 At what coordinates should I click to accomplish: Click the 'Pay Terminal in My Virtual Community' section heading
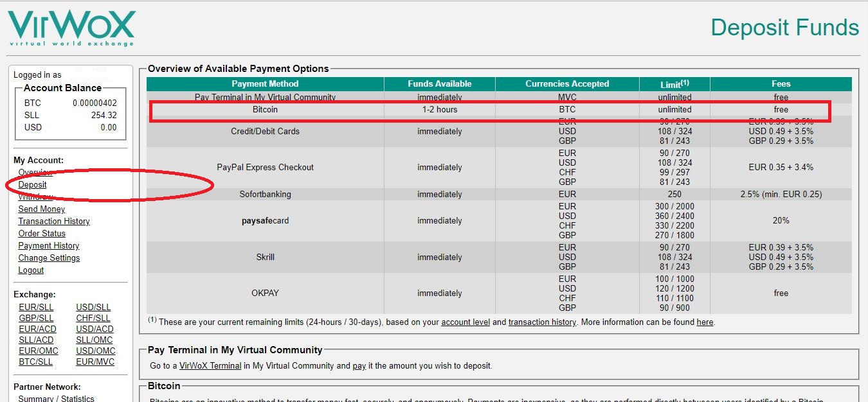235,350
